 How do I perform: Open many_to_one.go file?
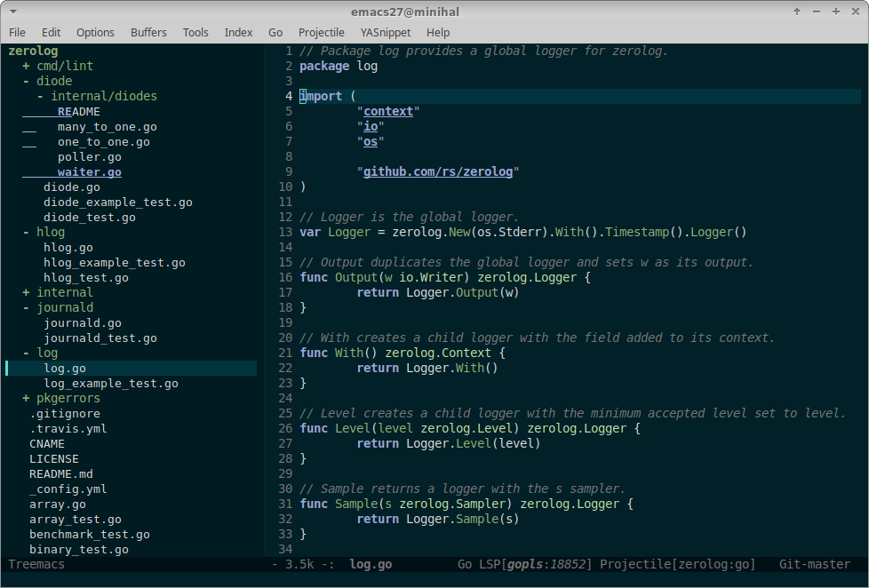tap(107, 126)
